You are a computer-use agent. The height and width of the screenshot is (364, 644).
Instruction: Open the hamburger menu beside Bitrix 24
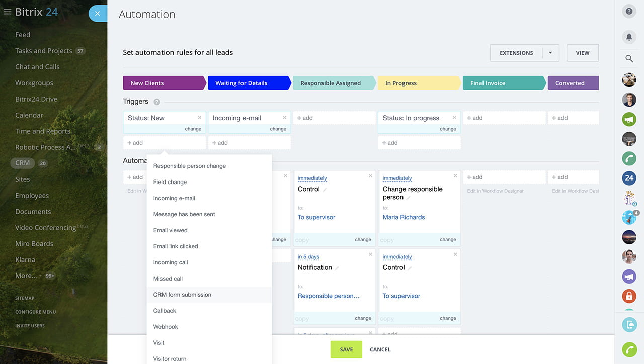pyautogui.click(x=8, y=12)
